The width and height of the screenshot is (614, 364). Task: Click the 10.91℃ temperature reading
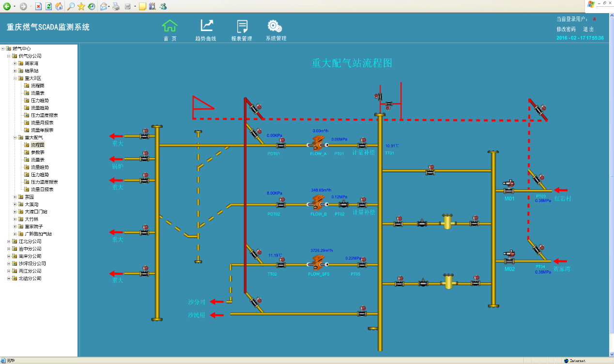[x=392, y=145]
